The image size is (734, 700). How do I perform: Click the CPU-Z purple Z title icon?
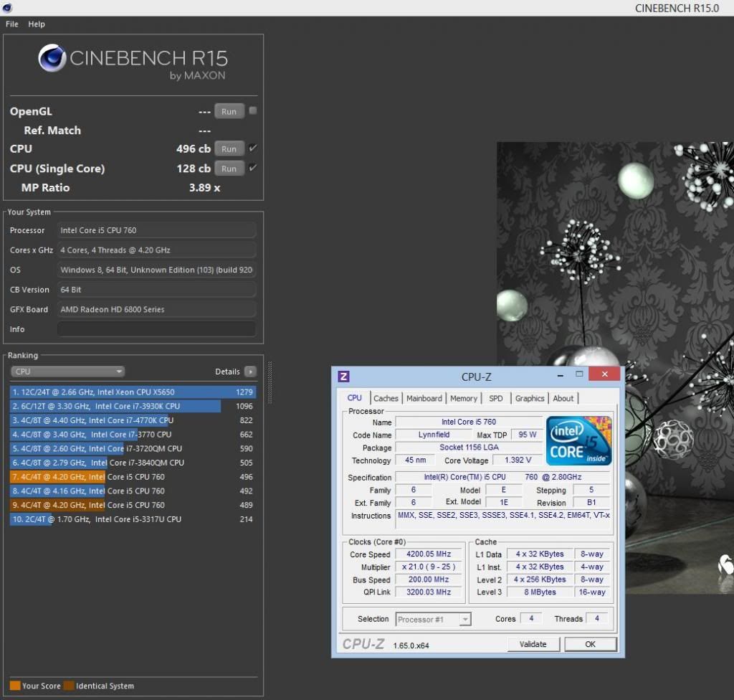click(344, 376)
